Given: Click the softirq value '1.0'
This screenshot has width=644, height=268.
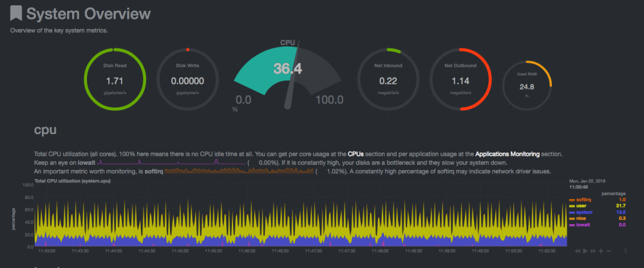Looking at the screenshot, I should [622, 199].
